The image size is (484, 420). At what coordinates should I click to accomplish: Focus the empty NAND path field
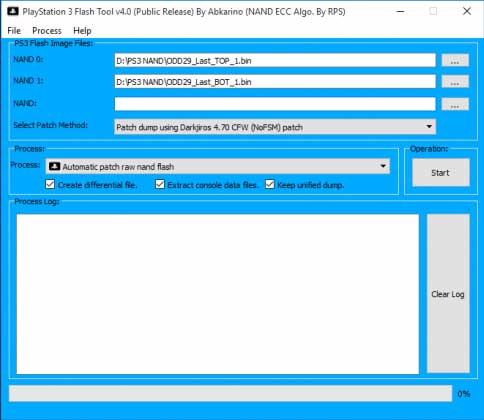point(275,104)
